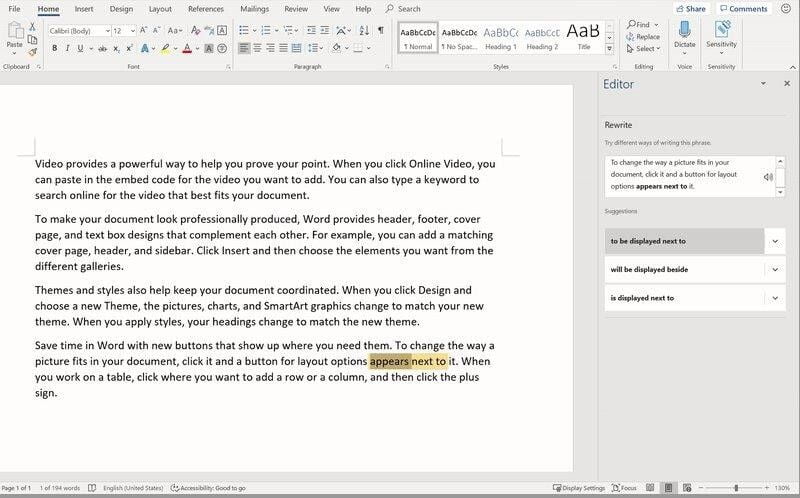Adjust the zoom slider in status bar
The height and width of the screenshot is (498, 800).
tap(737, 488)
